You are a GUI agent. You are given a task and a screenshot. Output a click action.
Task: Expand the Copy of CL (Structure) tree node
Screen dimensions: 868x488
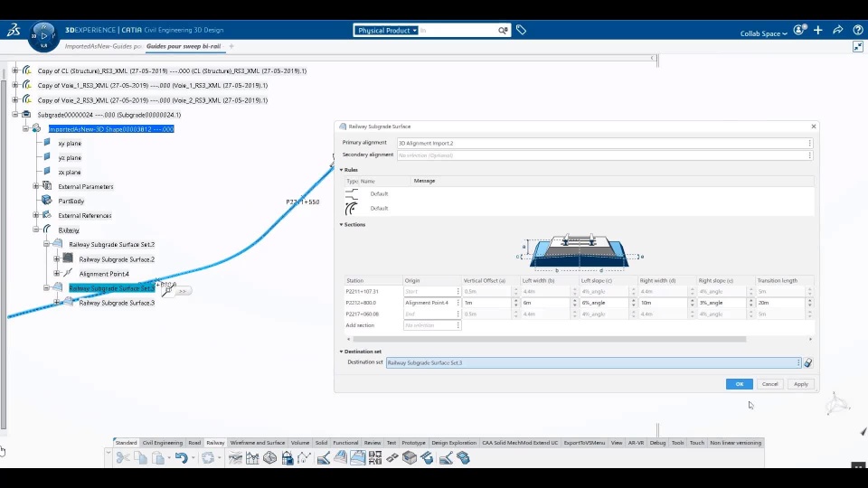15,70
